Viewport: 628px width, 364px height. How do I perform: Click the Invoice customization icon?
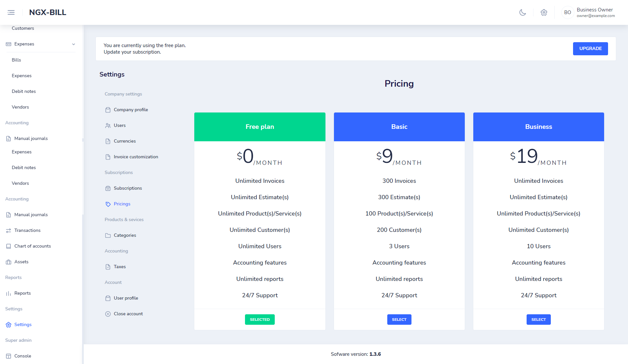(x=108, y=157)
